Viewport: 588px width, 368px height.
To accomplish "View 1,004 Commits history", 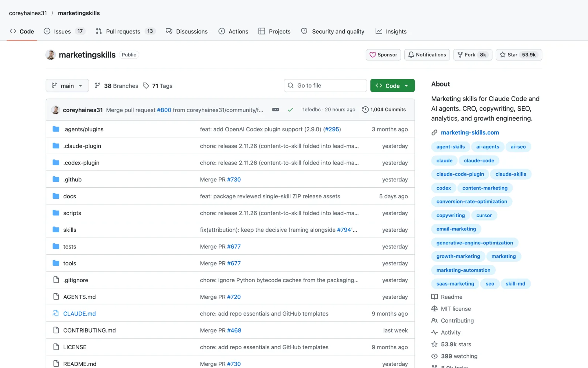I will point(384,110).
